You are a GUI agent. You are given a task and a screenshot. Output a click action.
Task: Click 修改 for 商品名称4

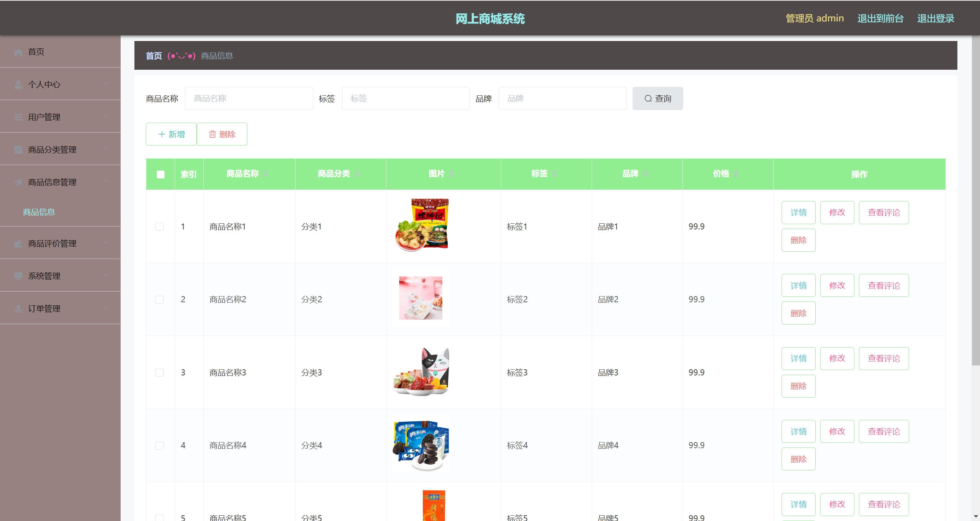(x=837, y=431)
